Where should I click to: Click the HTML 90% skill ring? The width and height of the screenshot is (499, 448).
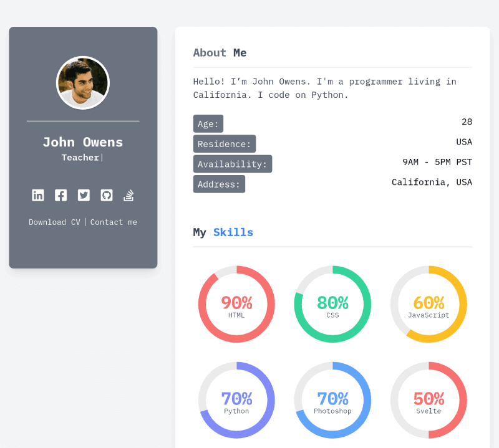(236, 303)
